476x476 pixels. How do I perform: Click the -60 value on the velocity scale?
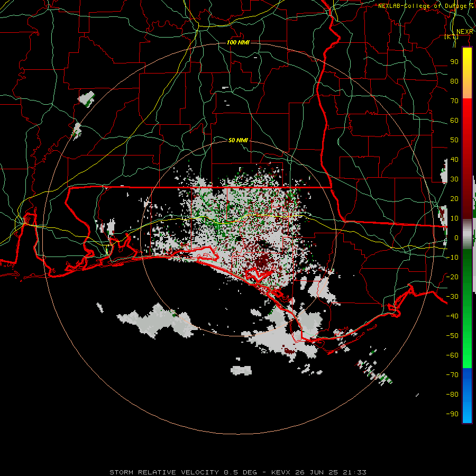click(x=452, y=355)
